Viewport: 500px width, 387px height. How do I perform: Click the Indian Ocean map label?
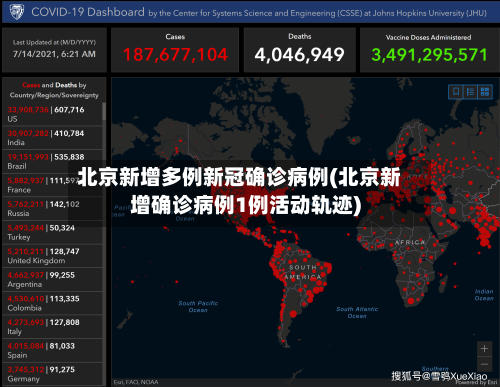pos(484,295)
